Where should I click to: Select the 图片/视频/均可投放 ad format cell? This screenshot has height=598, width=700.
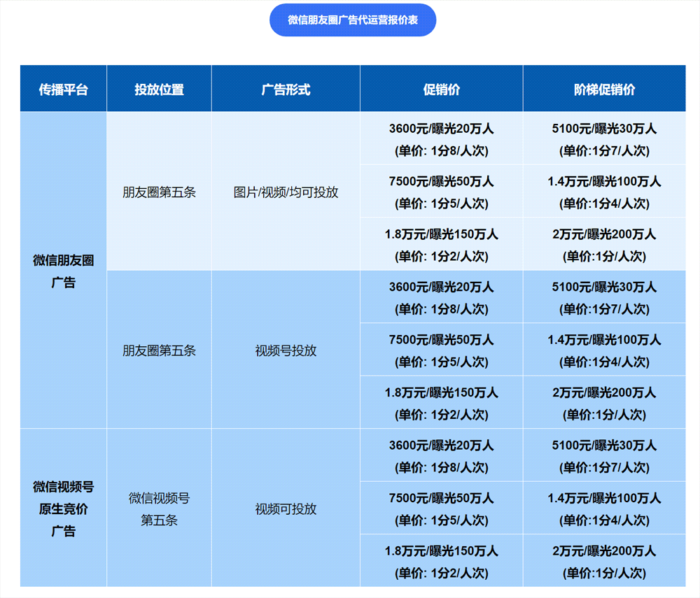tap(286, 192)
